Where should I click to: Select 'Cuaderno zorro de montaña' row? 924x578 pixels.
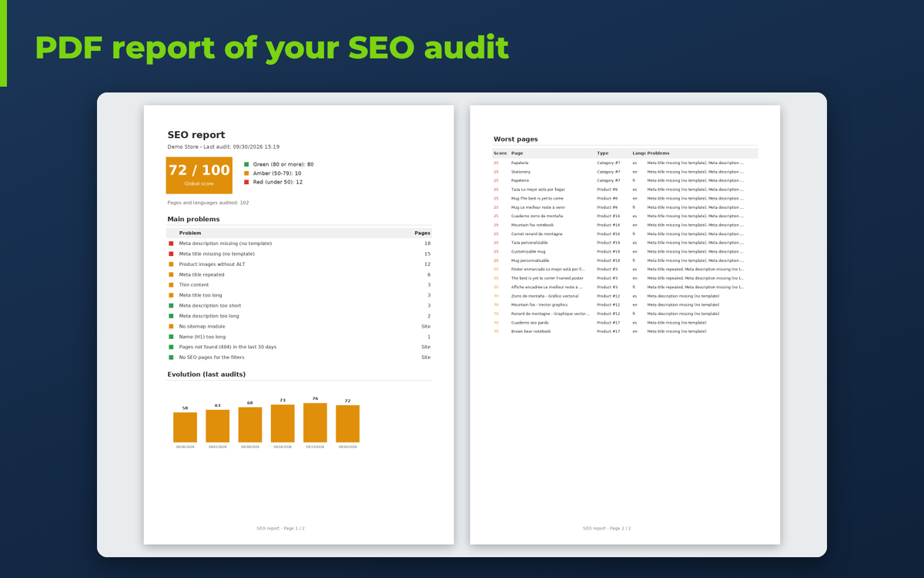click(x=625, y=216)
